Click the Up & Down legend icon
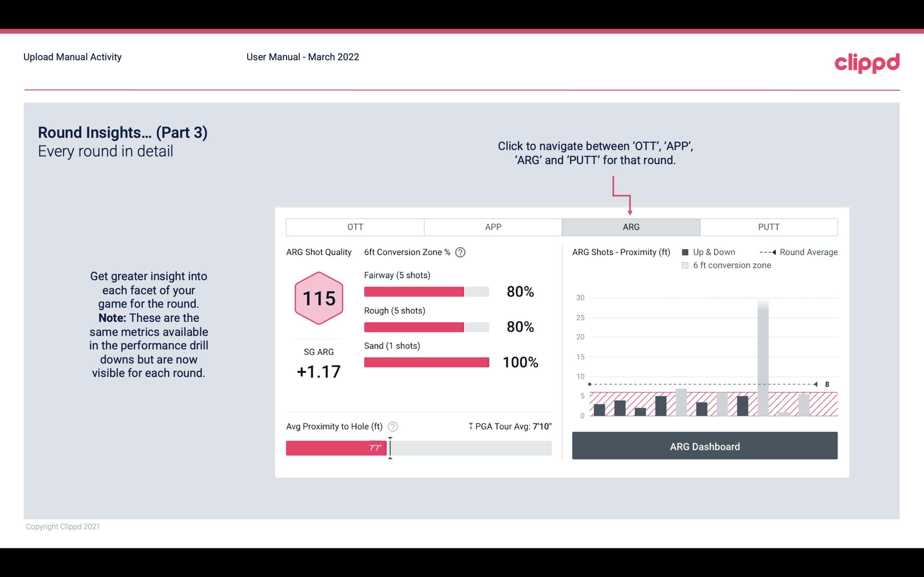This screenshot has width=924, height=577. (x=687, y=251)
